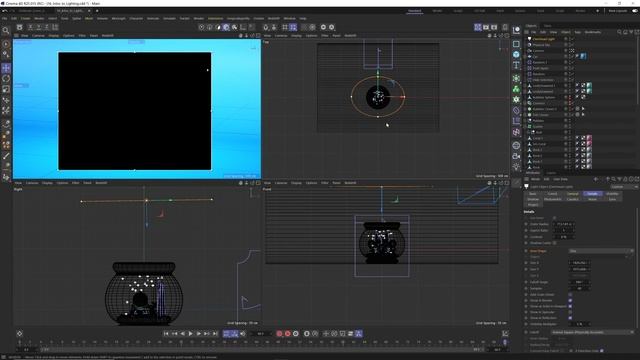
Task: Open the Layers tab beside Attributes
Action: [551, 173]
